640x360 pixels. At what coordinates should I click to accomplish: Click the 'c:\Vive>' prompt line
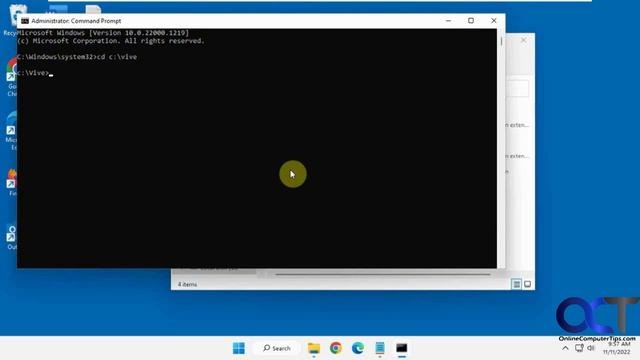pos(35,73)
